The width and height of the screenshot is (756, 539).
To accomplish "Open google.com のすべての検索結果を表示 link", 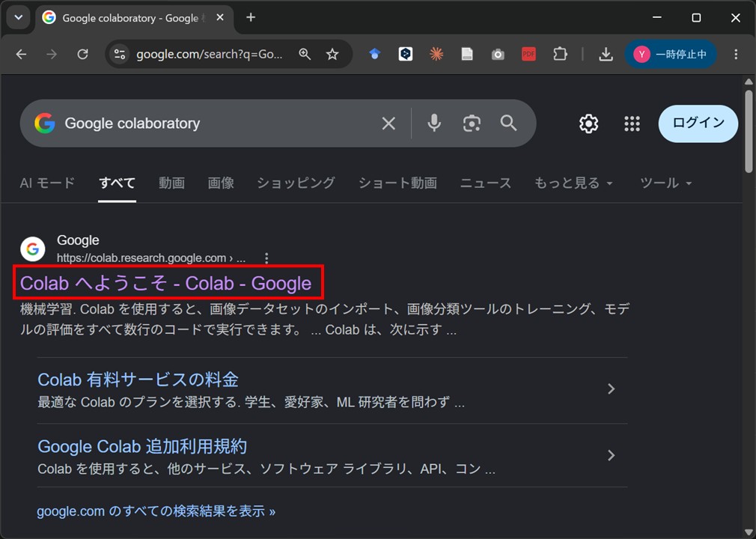I will coord(156,511).
